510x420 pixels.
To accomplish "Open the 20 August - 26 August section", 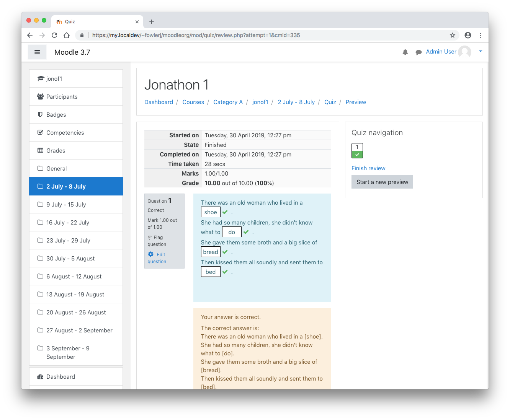I will (x=76, y=312).
